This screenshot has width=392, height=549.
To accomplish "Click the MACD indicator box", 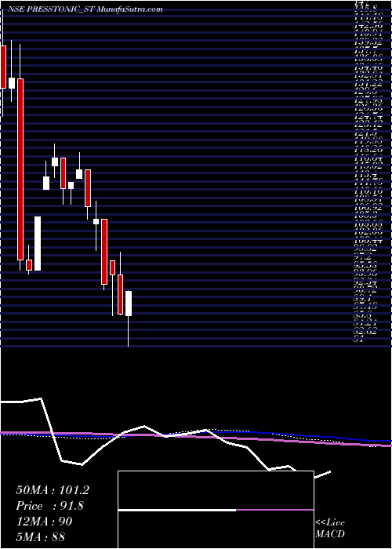I will coord(216,510).
